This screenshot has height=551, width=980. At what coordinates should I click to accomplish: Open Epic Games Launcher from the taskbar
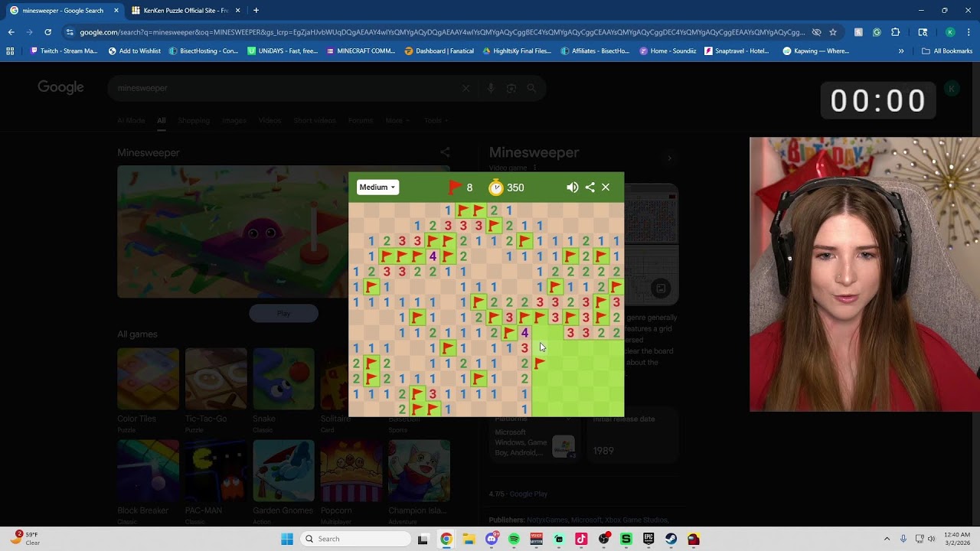[x=648, y=539]
